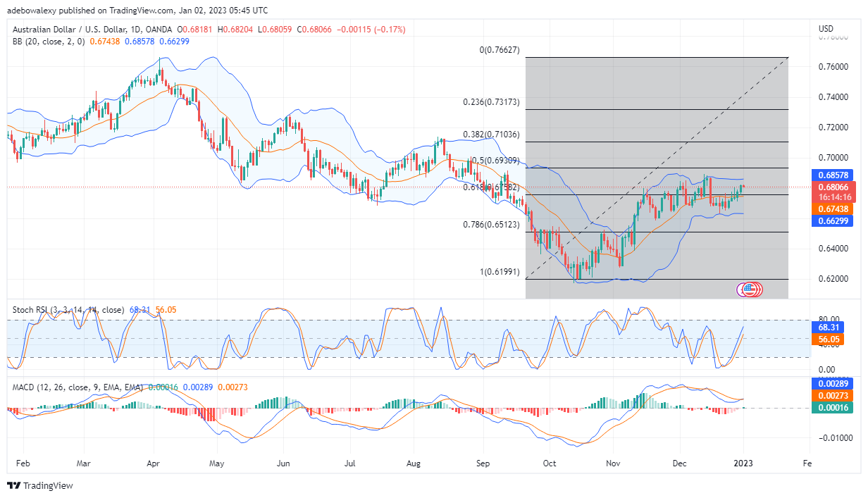Click the Mar label on time axis
Viewport: 868px width, 498px height.
point(83,464)
